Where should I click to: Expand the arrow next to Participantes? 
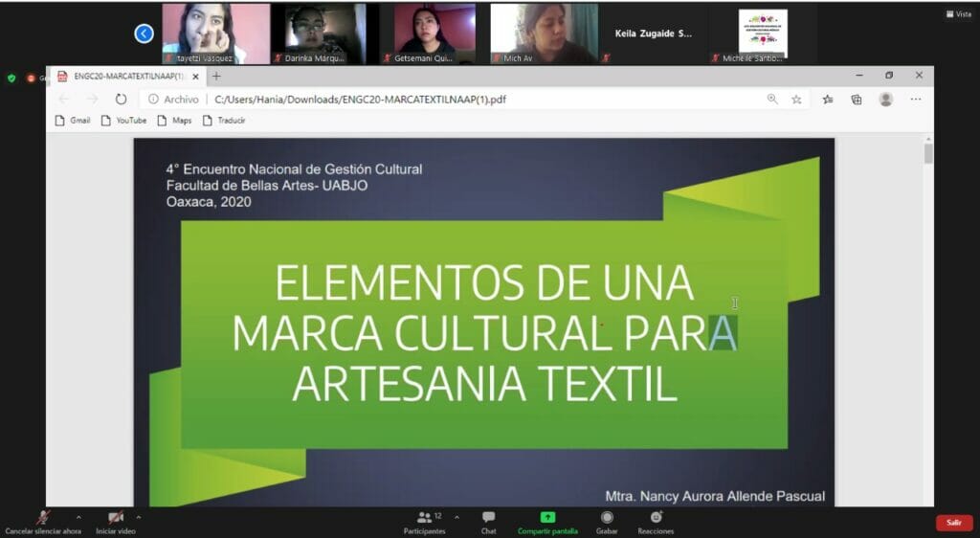point(457,517)
